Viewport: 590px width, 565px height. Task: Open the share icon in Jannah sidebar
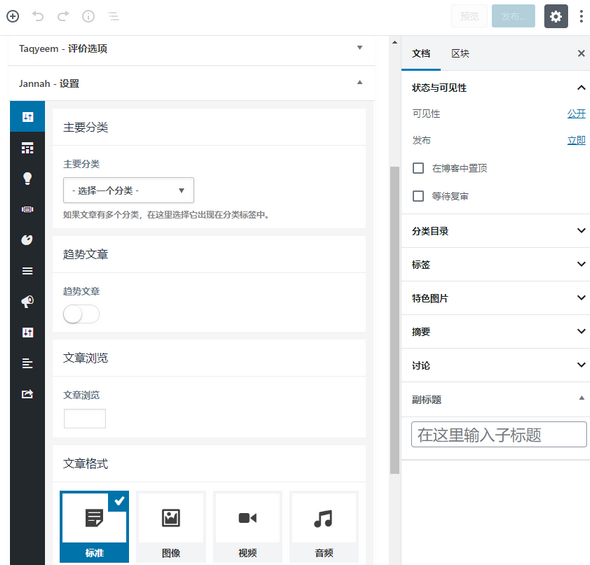(x=27, y=394)
